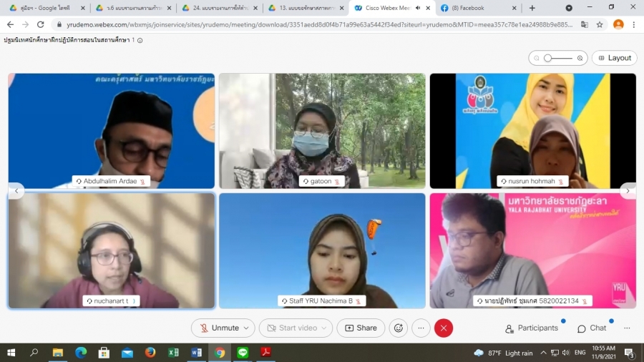
Task: Toggle Start video camera
Action: pyautogui.click(x=291, y=328)
